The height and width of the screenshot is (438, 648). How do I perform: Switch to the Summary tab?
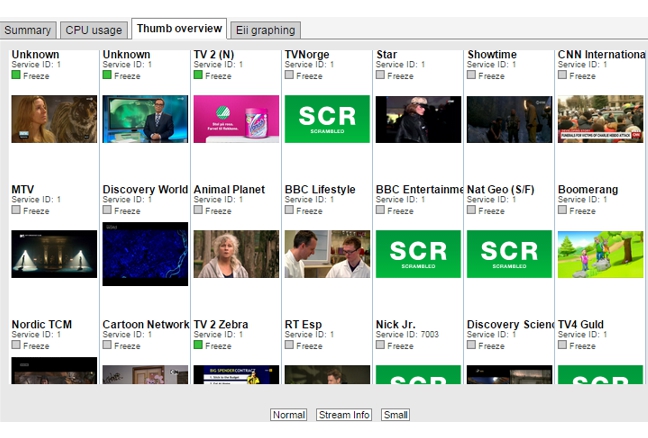[28, 30]
